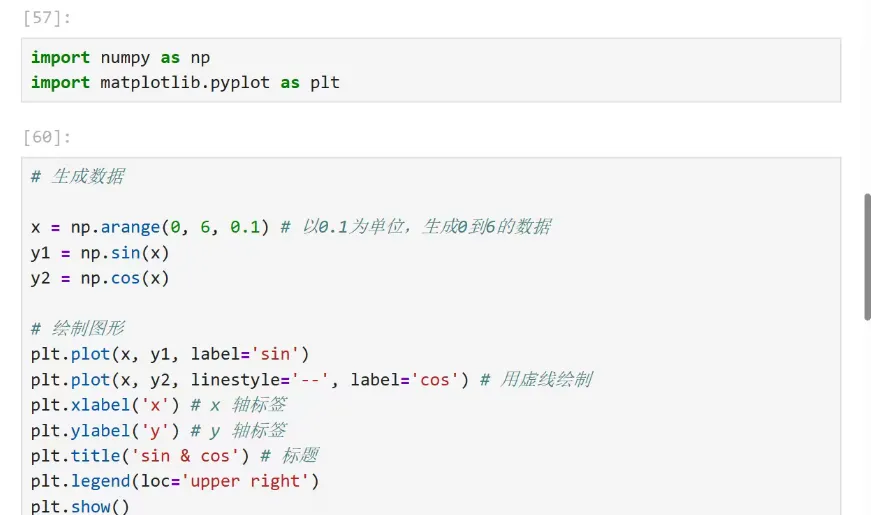The image size is (871, 515).
Task: Click the word plt after as
Action: [325, 83]
